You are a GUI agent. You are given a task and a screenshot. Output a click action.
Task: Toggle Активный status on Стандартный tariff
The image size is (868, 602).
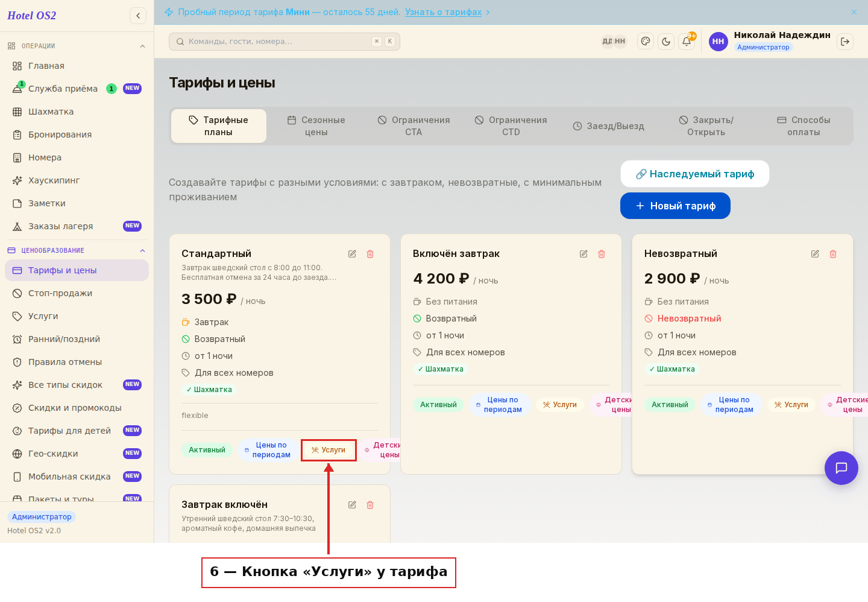(x=207, y=450)
